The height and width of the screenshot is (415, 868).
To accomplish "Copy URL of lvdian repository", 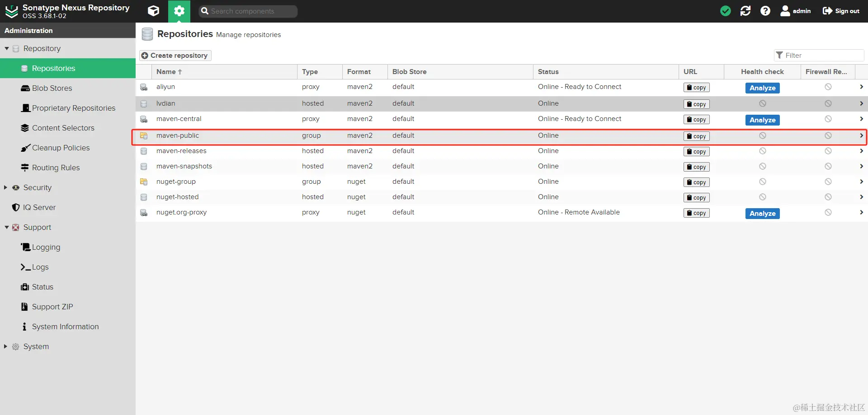I will [696, 104].
